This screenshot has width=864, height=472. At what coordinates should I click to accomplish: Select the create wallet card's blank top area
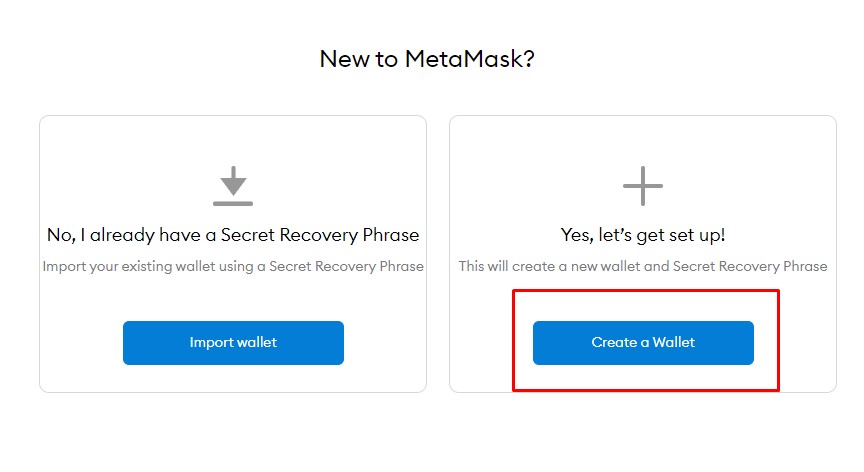[643, 140]
